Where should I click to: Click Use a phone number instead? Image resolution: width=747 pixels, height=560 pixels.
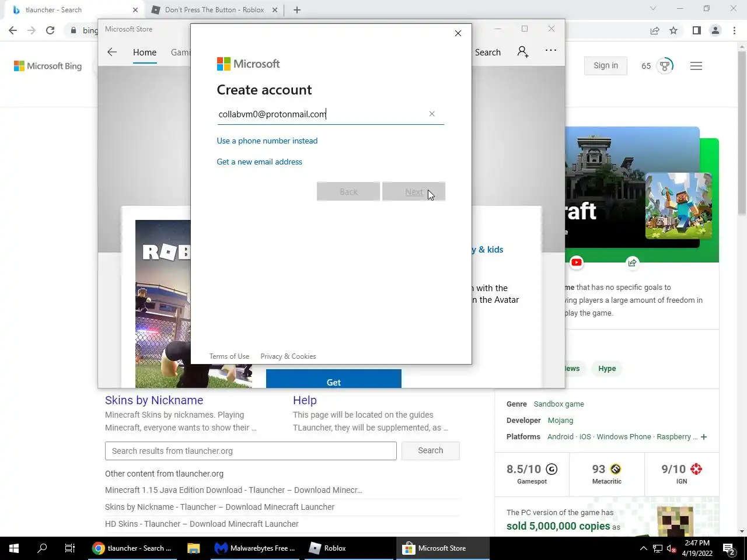[x=267, y=141]
